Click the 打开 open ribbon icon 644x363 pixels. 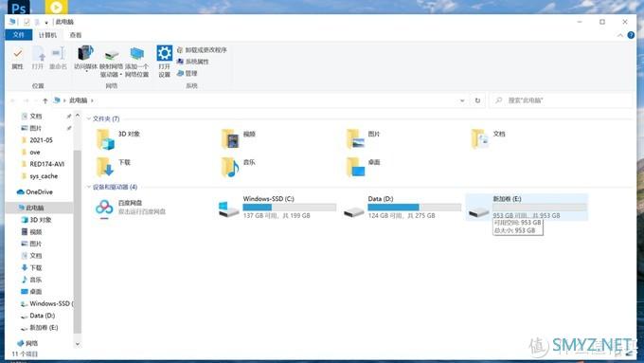click(38, 59)
